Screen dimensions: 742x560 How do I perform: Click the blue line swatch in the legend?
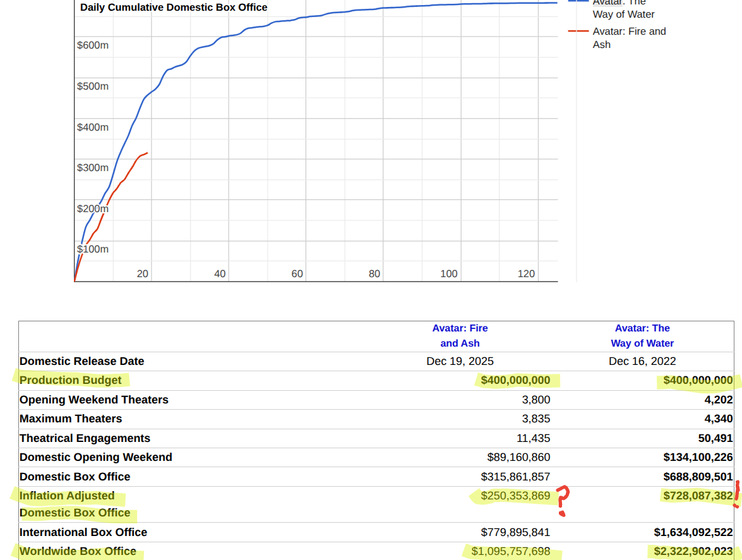tap(578, 2)
